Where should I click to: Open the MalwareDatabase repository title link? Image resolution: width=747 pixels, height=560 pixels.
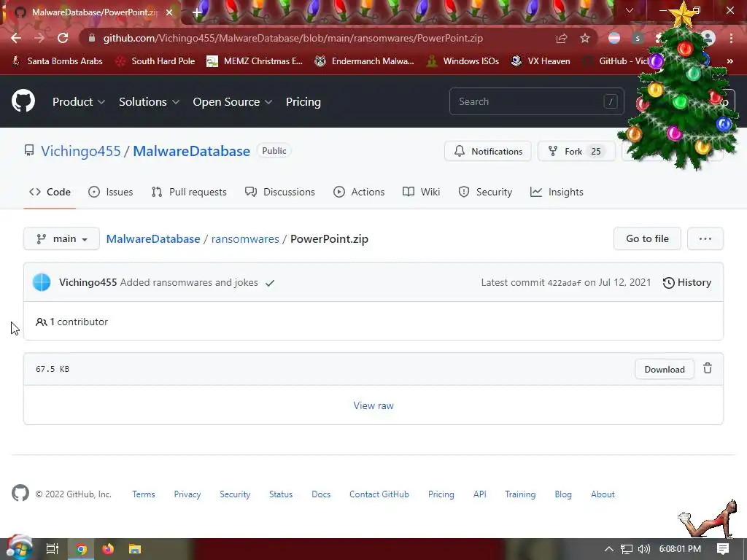coord(192,151)
